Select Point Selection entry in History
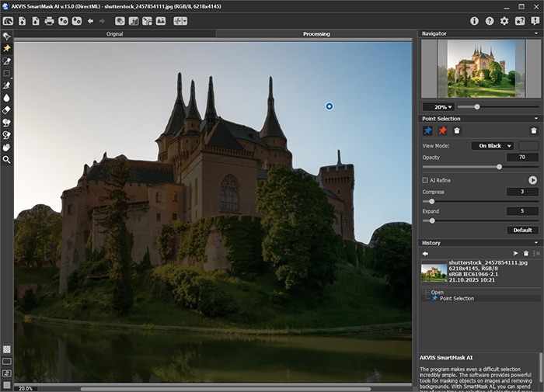Screen dimensions: 544x392 (x=456, y=298)
